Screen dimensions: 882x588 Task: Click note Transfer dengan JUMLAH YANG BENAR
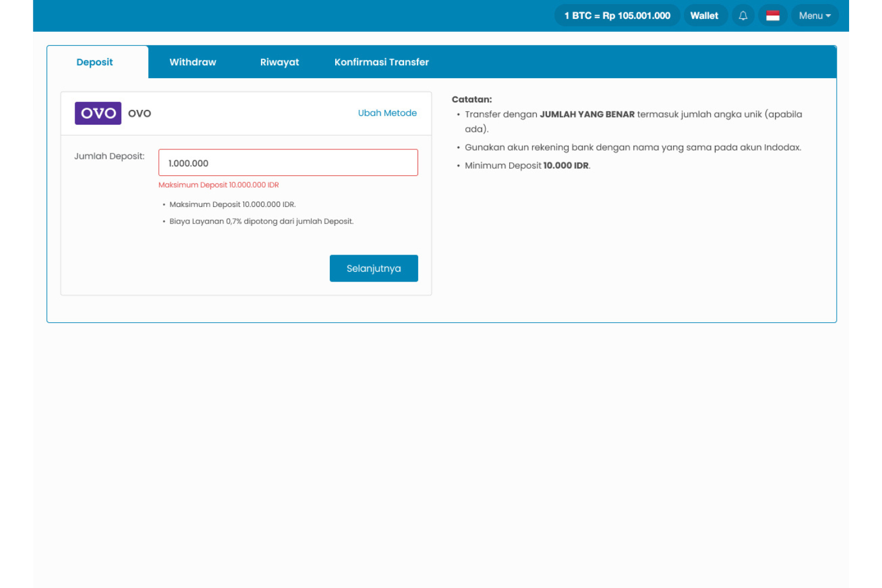[633, 122]
